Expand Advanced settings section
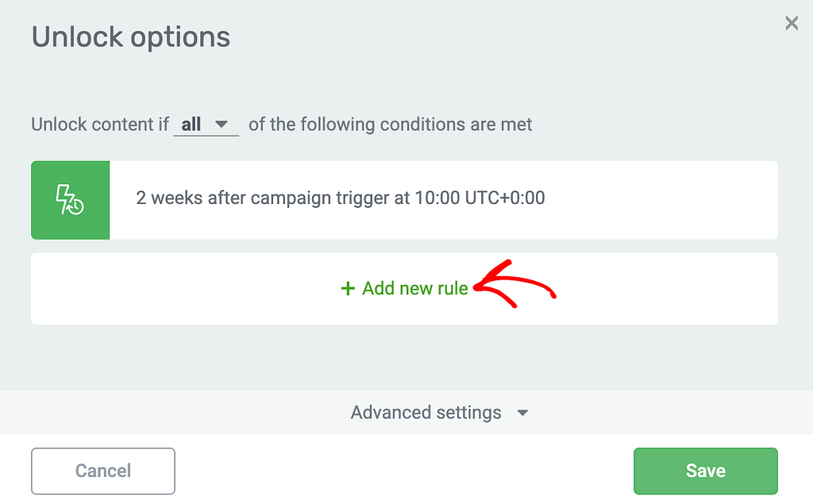The width and height of the screenshot is (813, 504). tap(440, 412)
